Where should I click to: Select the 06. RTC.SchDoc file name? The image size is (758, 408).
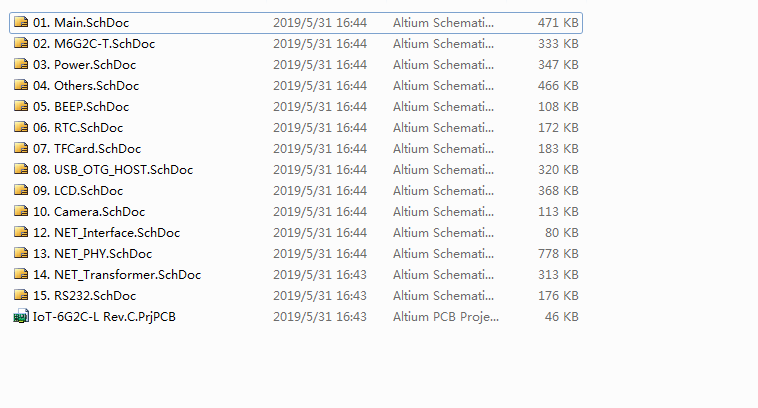(x=78, y=128)
